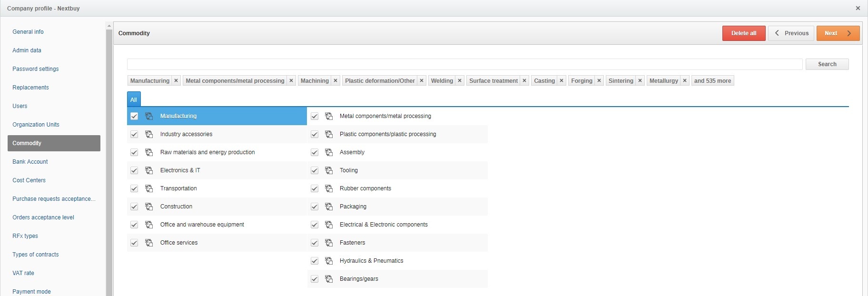Expand the 'and 535 more' tag list
The width and height of the screenshot is (868, 296).
point(712,81)
